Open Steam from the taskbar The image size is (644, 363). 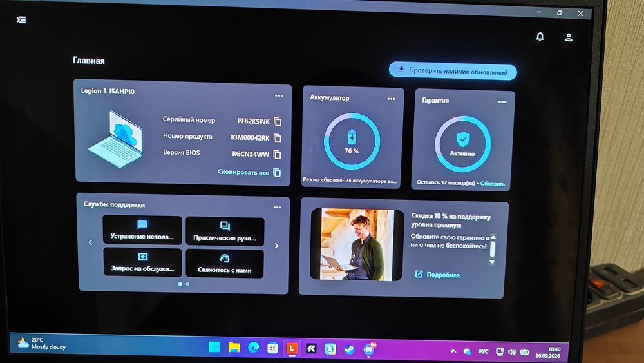point(350,349)
